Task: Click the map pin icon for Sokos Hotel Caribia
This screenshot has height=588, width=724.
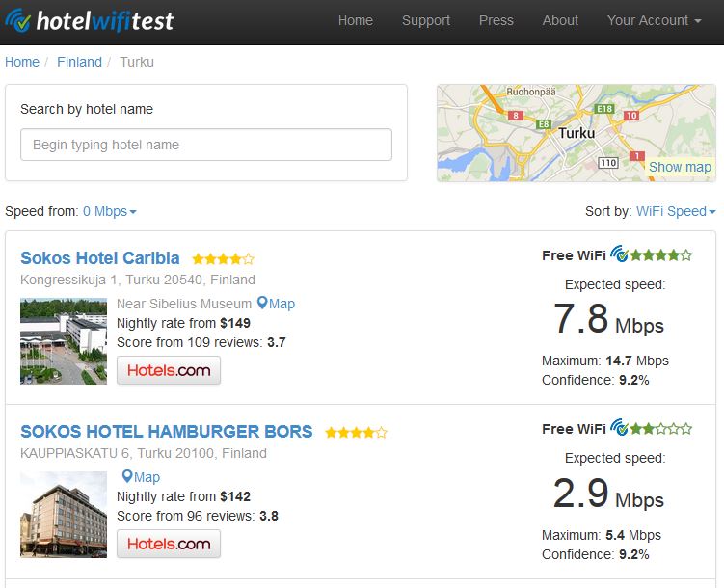Action: 262,304
